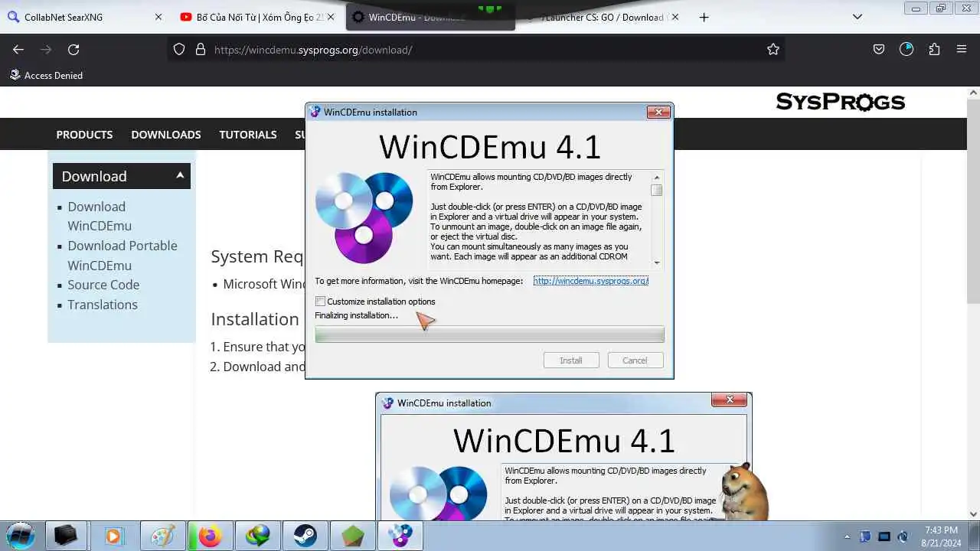Click the browser back arrow

(18, 49)
